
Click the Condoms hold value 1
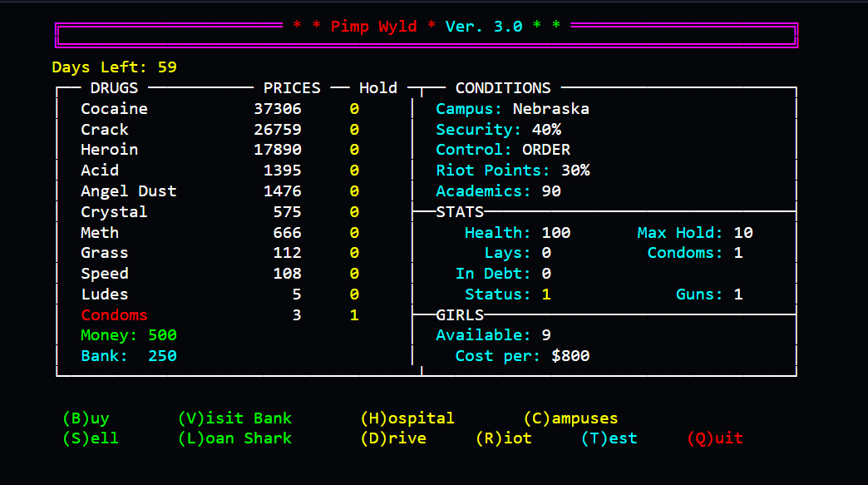[x=354, y=315]
